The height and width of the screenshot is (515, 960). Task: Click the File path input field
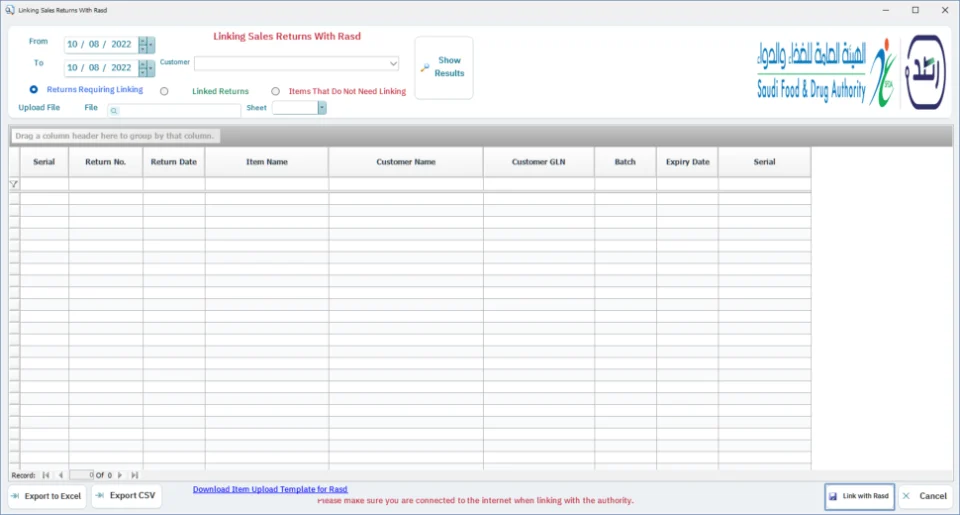pos(174,111)
